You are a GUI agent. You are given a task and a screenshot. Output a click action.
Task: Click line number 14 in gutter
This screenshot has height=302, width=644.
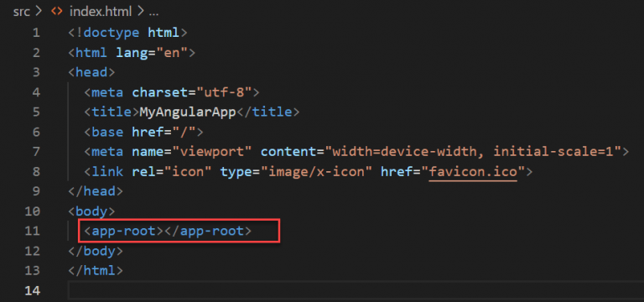[33, 290]
